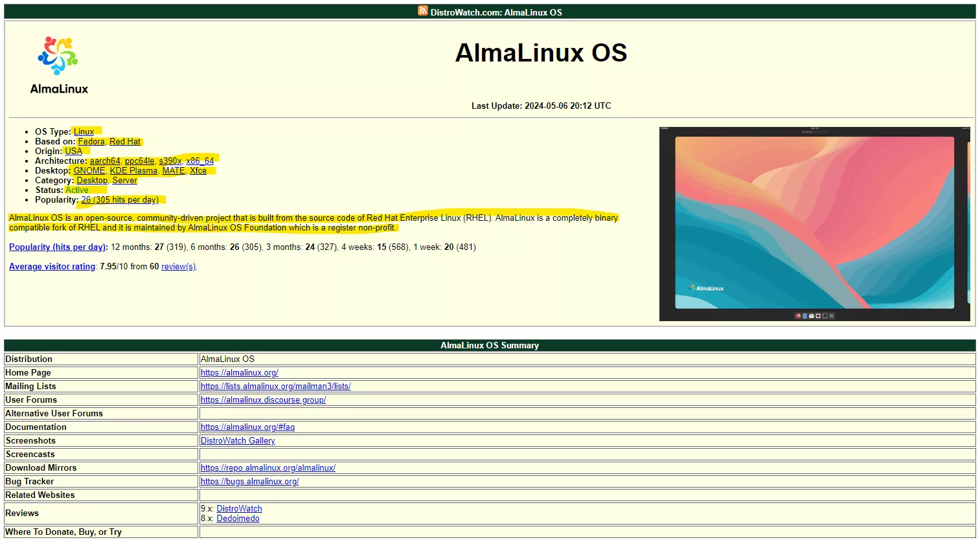Viewport: 980px width, 540px height.
Task: Click the Alternative User Forums label
Action: pos(54,414)
